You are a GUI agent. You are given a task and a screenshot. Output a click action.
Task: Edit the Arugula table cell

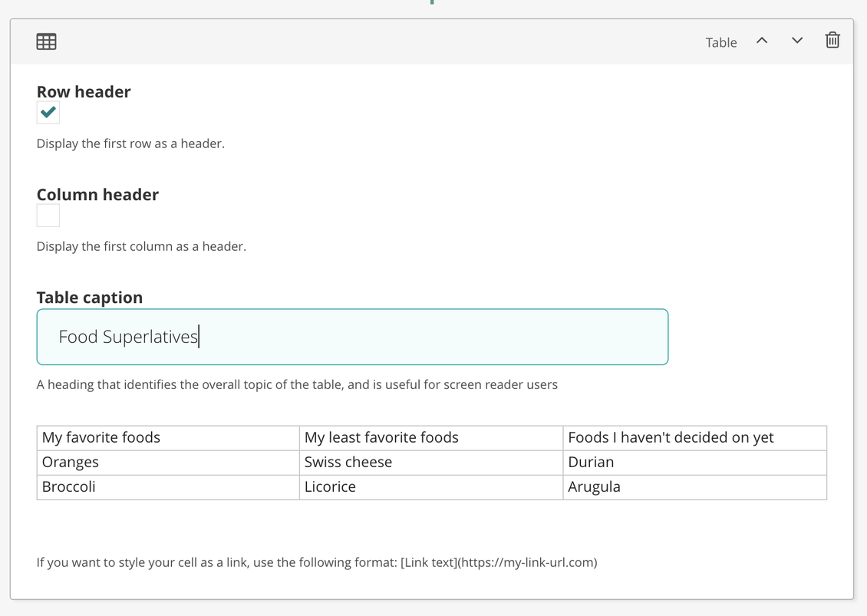click(695, 487)
